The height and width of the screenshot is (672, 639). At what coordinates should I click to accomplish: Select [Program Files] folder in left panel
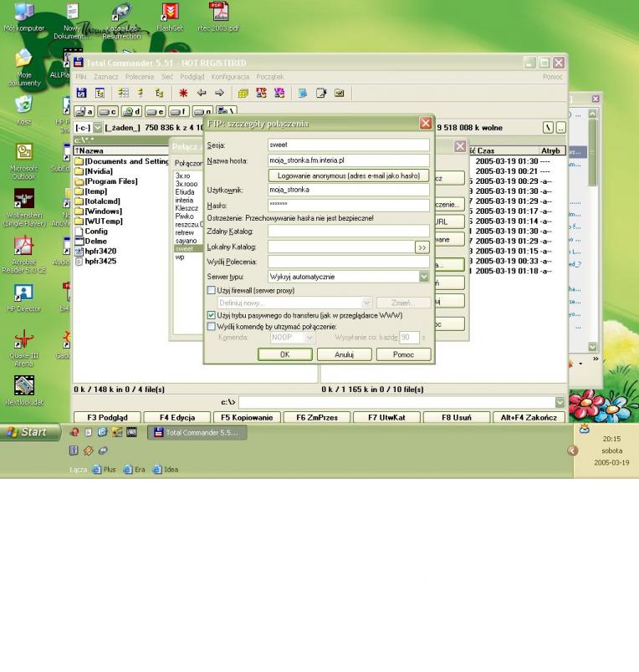(106, 181)
